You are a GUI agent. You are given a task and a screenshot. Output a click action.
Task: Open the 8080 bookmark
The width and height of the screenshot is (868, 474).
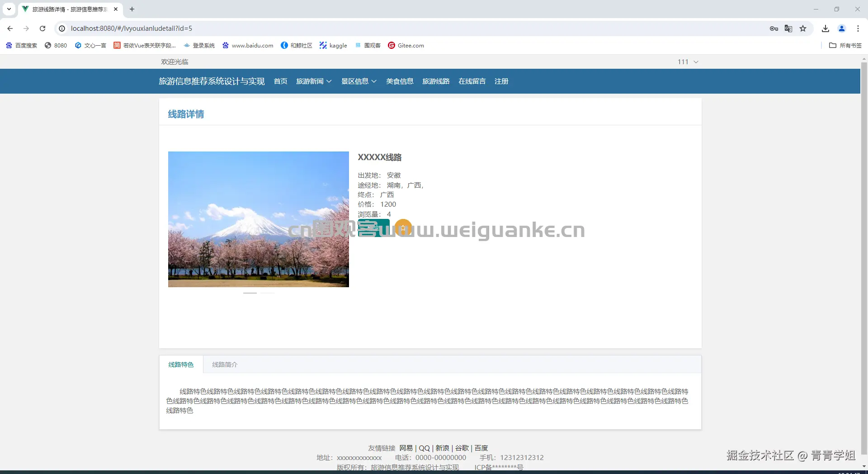point(56,45)
